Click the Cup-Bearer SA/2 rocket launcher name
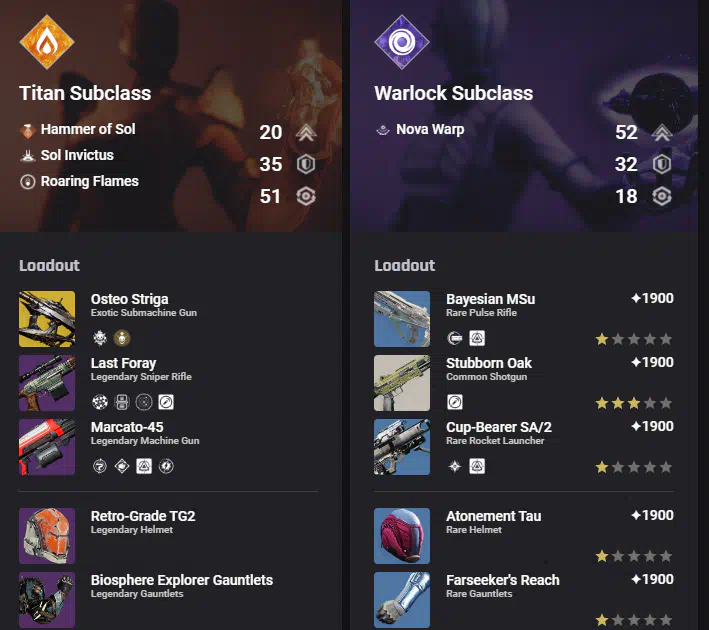Image resolution: width=709 pixels, height=630 pixels. 499,427
